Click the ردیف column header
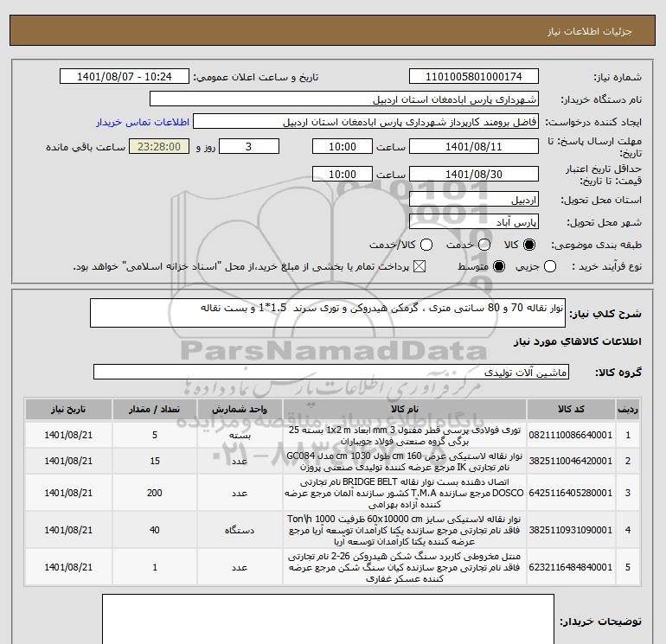Screen dimensions: 666x644 tap(628, 409)
